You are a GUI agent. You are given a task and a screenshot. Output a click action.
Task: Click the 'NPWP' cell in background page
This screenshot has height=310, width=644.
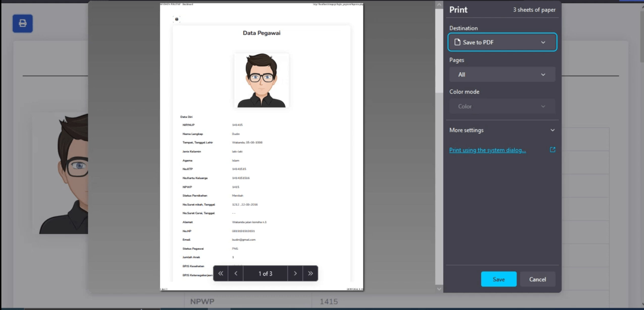point(202,301)
